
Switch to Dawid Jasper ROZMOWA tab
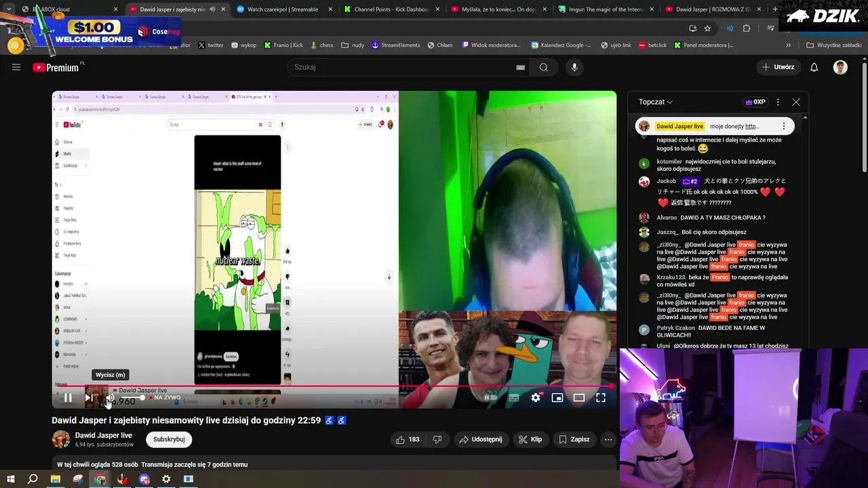(713, 9)
